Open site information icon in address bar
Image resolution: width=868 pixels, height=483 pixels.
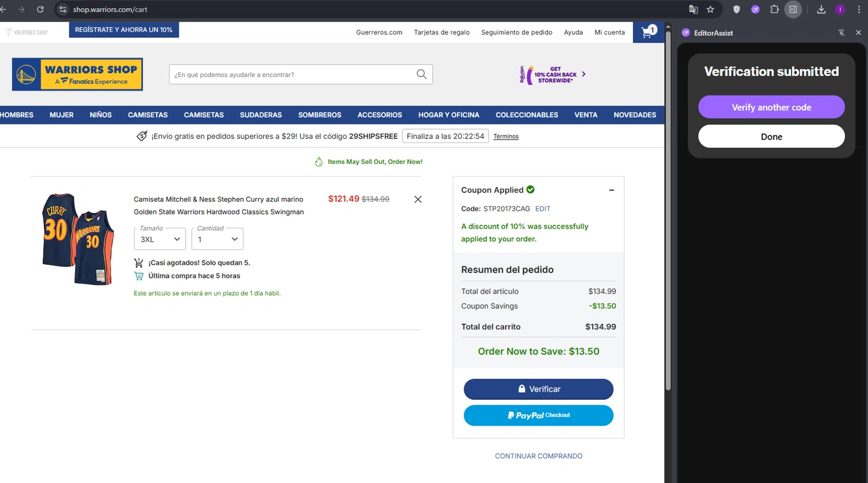pos(63,9)
